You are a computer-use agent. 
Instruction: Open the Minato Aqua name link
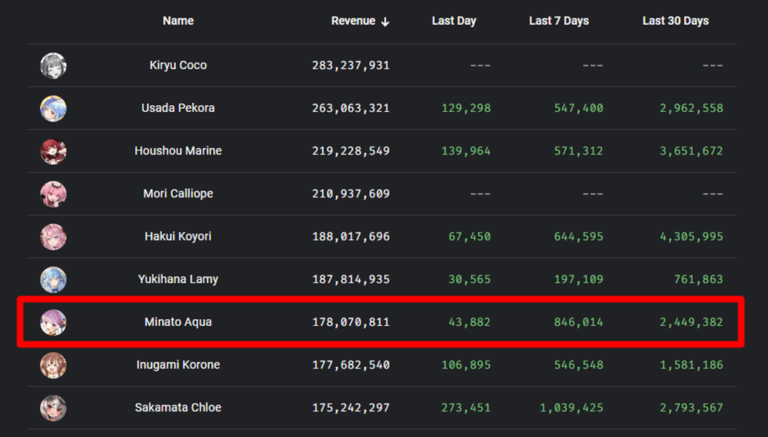click(x=178, y=322)
